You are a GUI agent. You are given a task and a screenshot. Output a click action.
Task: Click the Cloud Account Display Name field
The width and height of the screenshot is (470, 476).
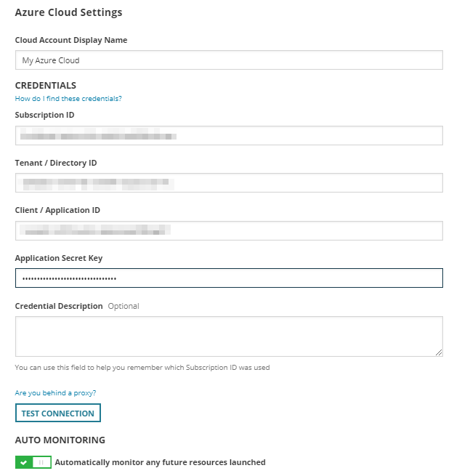(x=229, y=60)
